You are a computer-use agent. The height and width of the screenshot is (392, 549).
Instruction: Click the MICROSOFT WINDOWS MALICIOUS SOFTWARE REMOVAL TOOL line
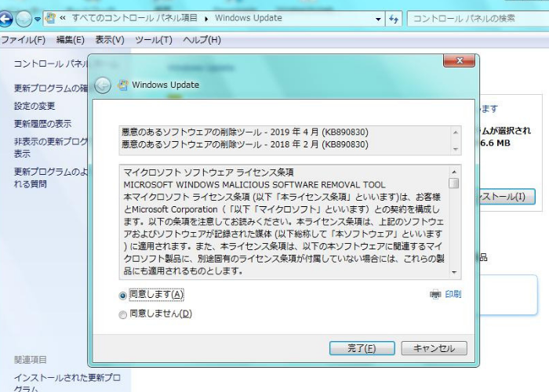tap(254, 185)
